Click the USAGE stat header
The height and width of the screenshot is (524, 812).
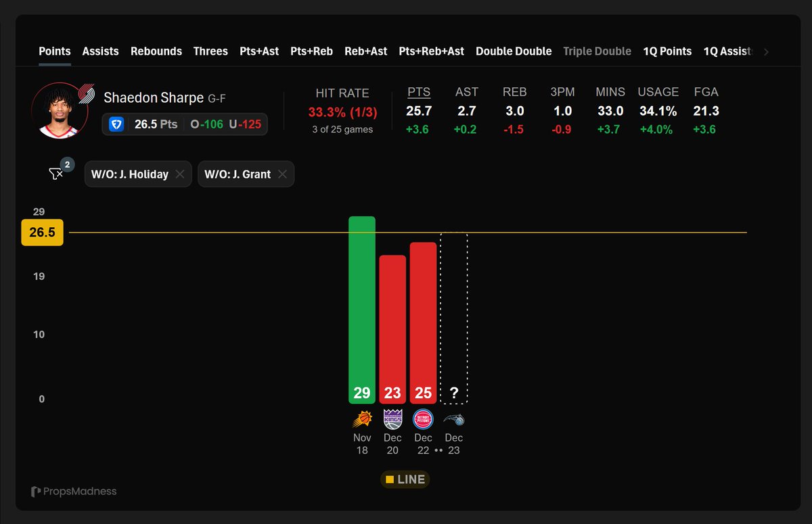[x=658, y=92]
